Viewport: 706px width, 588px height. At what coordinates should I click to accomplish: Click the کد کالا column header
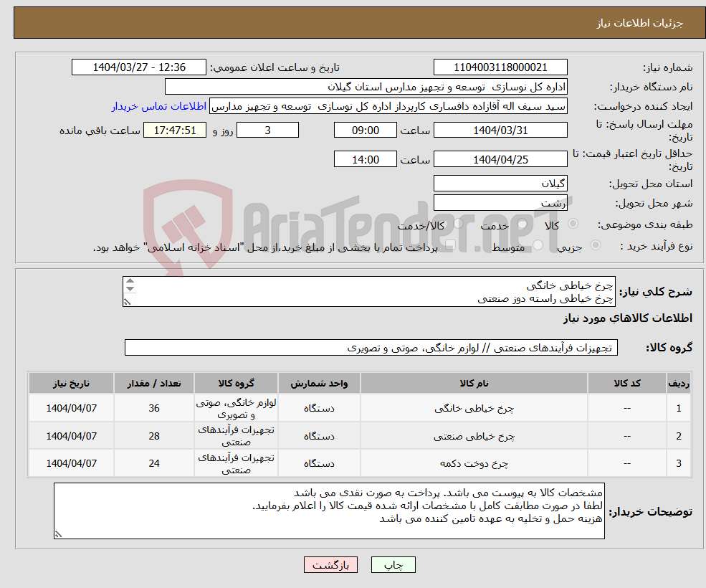tap(626, 383)
